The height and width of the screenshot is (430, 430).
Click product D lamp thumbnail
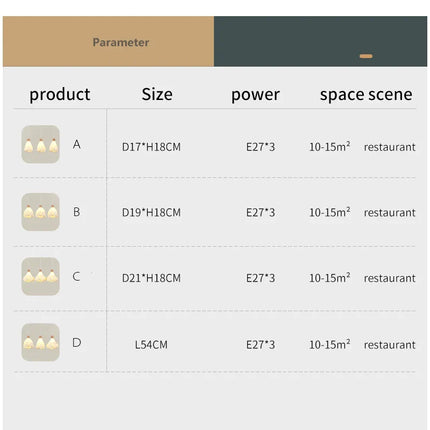point(40,342)
